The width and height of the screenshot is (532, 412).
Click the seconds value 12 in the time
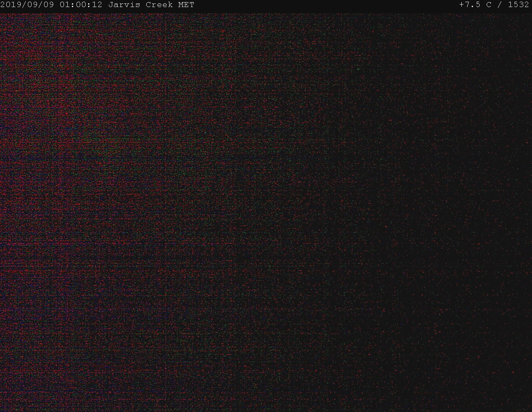(x=97, y=5)
